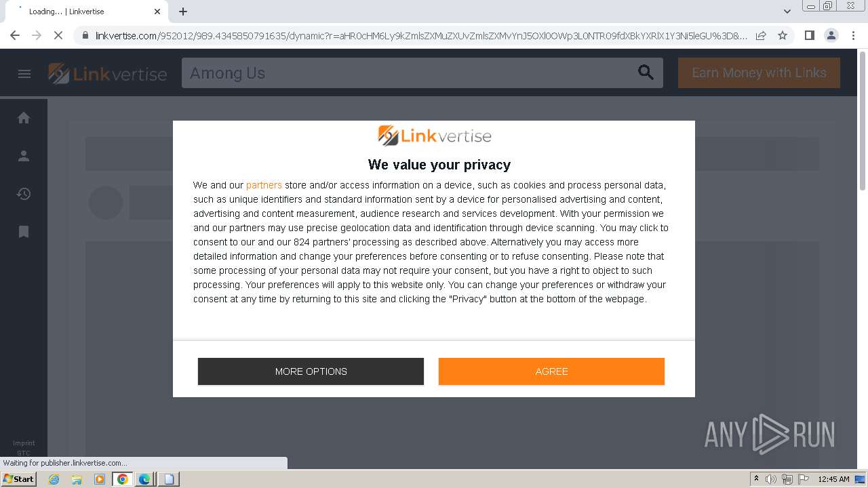Open Chrome side panel icon
The width and height of the screenshot is (868, 488).
pyautogui.click(x=809, y=35)
